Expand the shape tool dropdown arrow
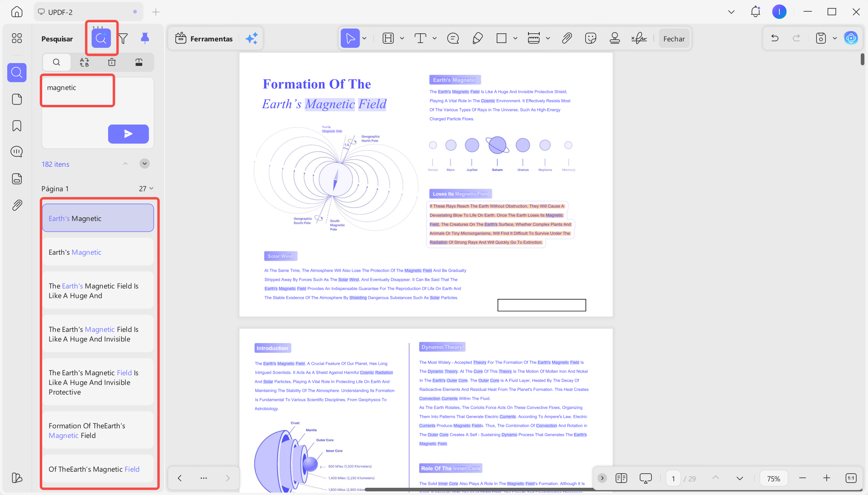The width and height of the screenshot is (868, 495). (515, 39)
